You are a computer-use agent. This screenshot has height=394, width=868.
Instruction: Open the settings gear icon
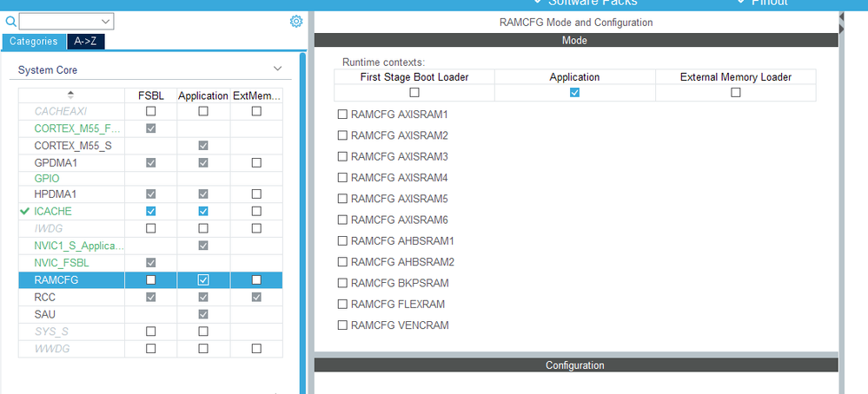[296, 21]
